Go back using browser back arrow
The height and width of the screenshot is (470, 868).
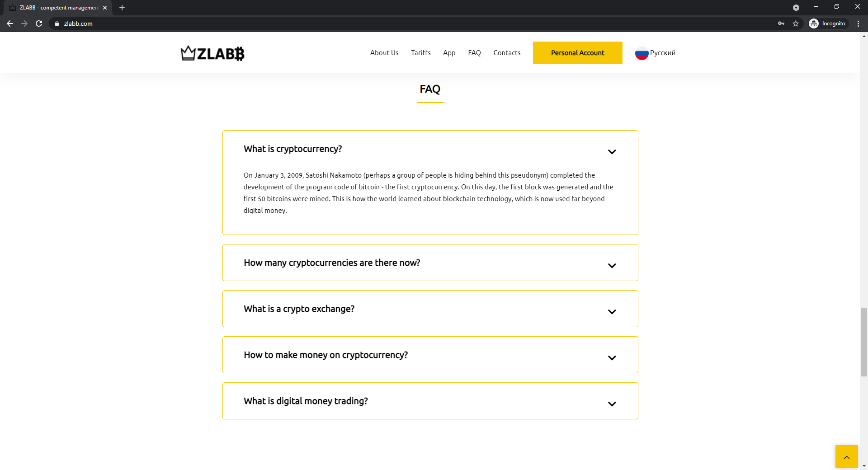click(10, 23)
